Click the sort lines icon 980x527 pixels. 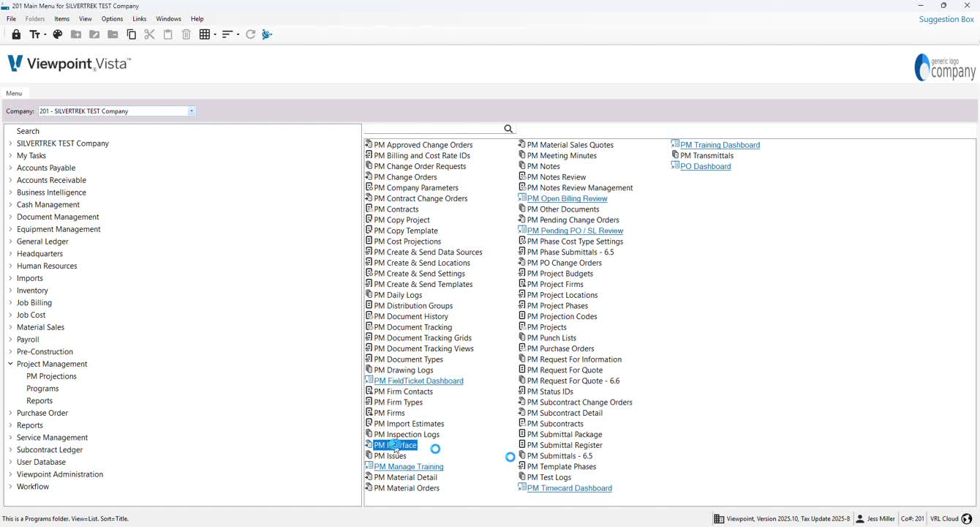tap(227, 34)
